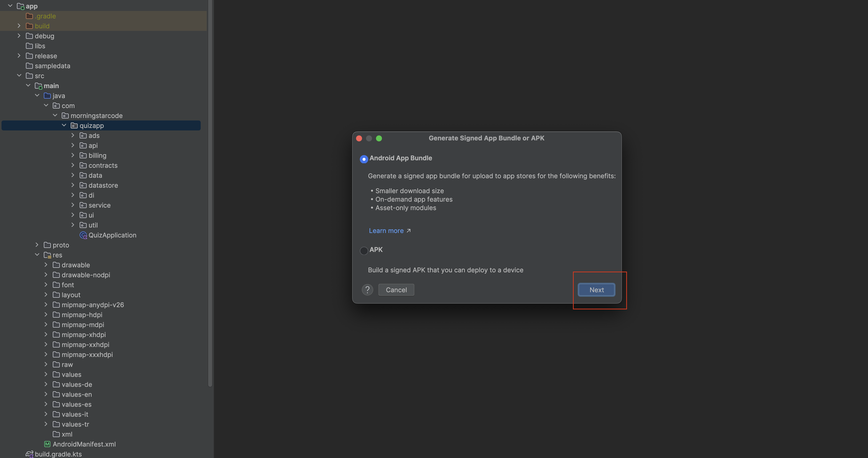Click the sampledata folder icon

29,66
